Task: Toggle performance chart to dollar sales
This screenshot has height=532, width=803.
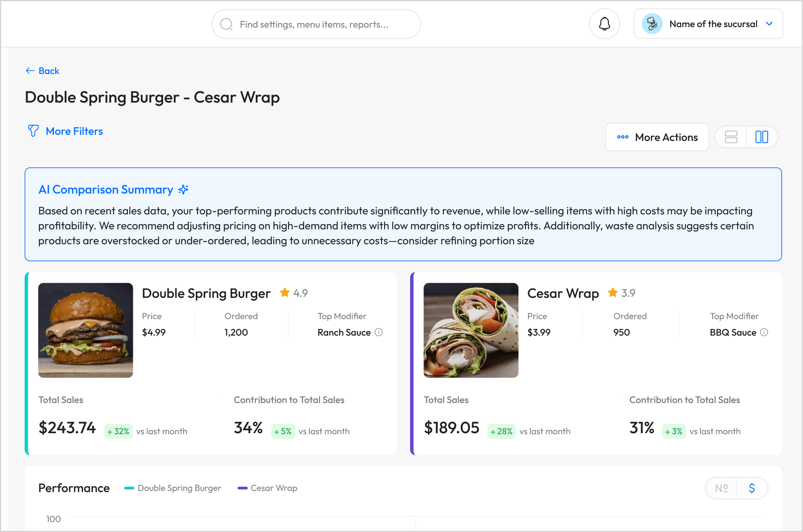Action: (752, 488)
